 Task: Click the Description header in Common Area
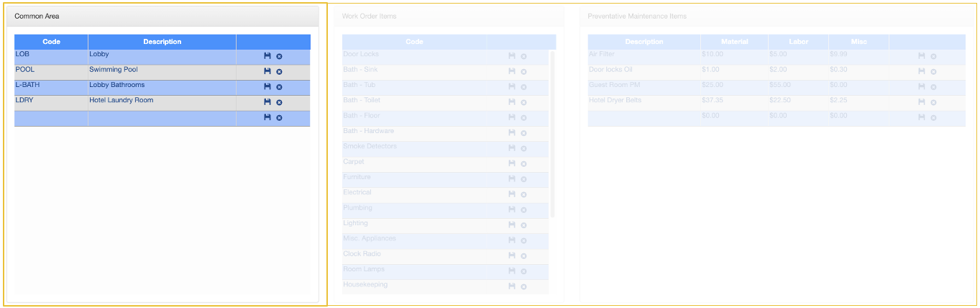point(162,42)
